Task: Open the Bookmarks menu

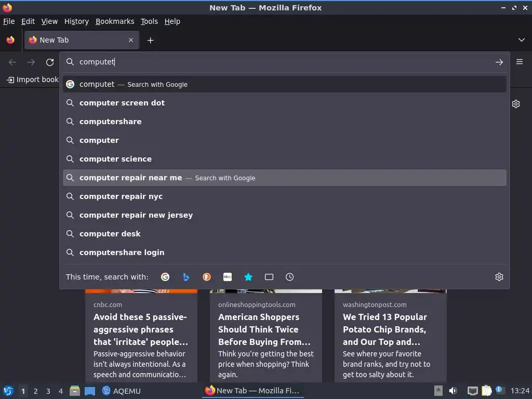Action: pos(115,21)
